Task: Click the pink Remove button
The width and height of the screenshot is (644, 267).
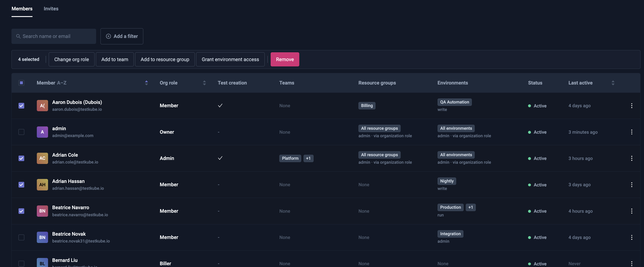Action: [x=285, y=59]
